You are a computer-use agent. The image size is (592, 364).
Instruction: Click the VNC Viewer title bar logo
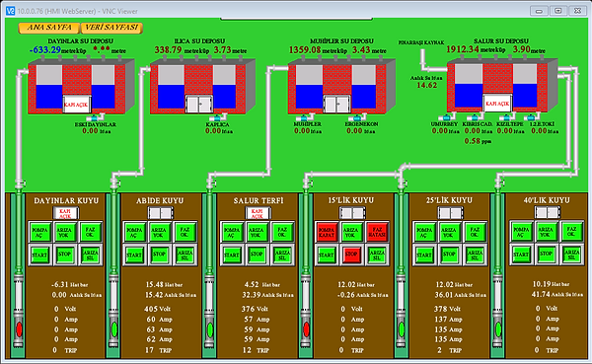pos(10,11)
